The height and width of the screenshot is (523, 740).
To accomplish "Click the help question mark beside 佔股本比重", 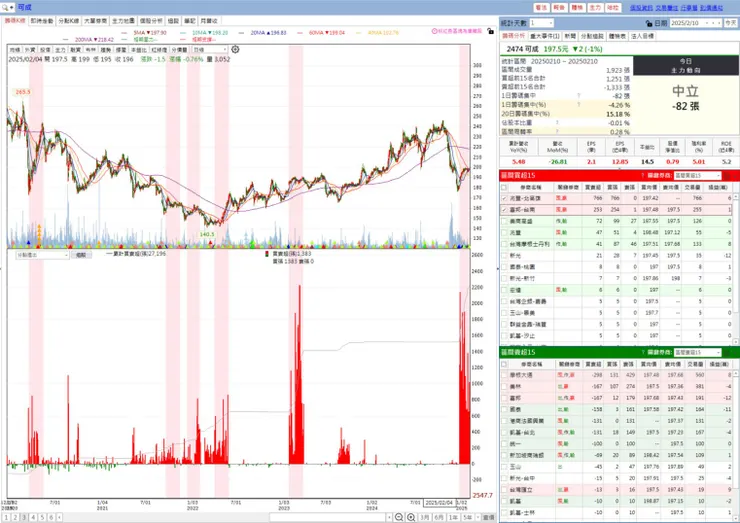I will coord(557,123).
